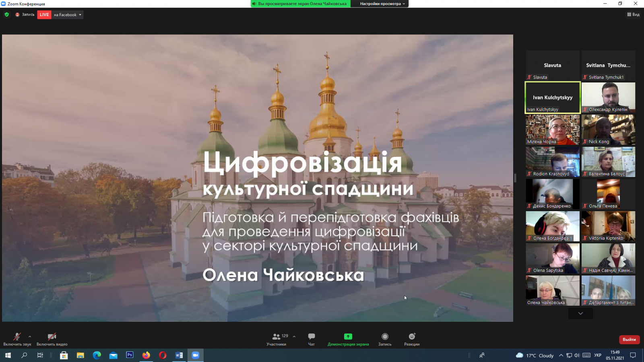The height and width of the screenshot is (362, 644).
Task: Open File Explorer taskbar icon
Action: coord(80,355)
